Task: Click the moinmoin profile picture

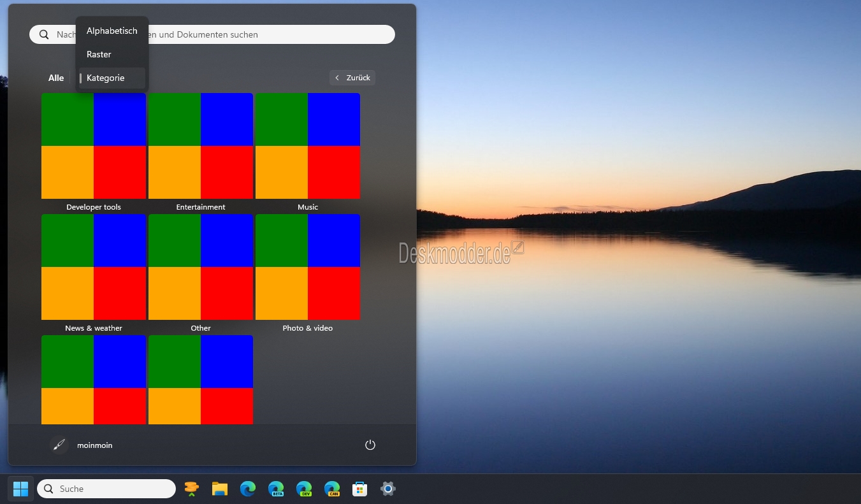Action: point(59,445)
